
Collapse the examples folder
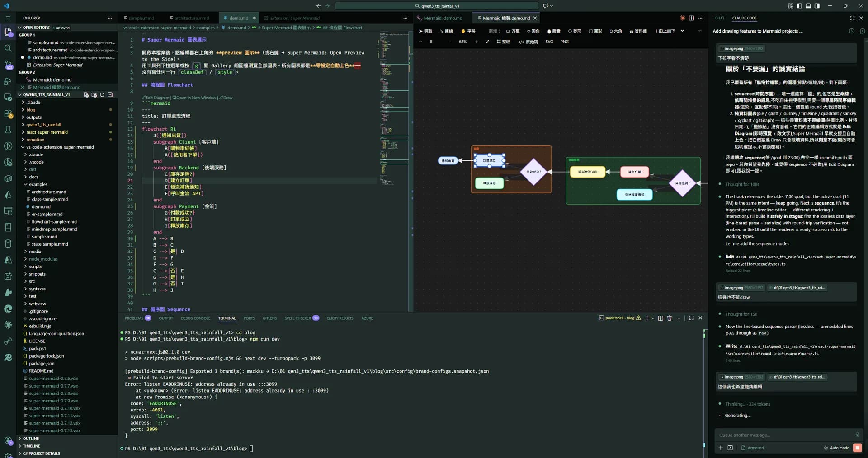(38, 184)
